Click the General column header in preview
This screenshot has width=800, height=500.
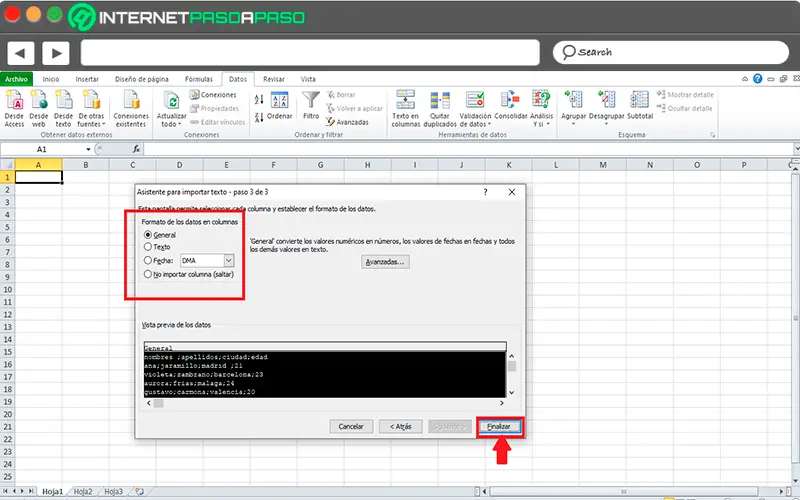click(x=325, y=347)
